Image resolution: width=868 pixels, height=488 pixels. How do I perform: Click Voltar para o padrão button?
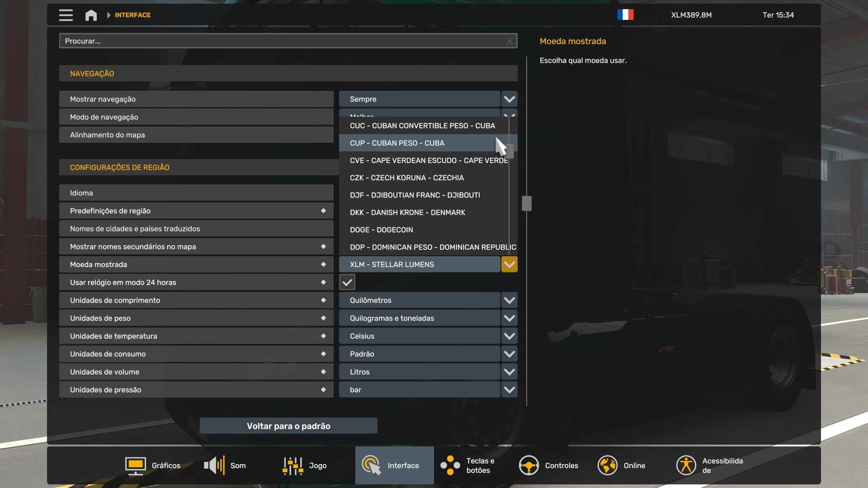(x=288, y=426)
